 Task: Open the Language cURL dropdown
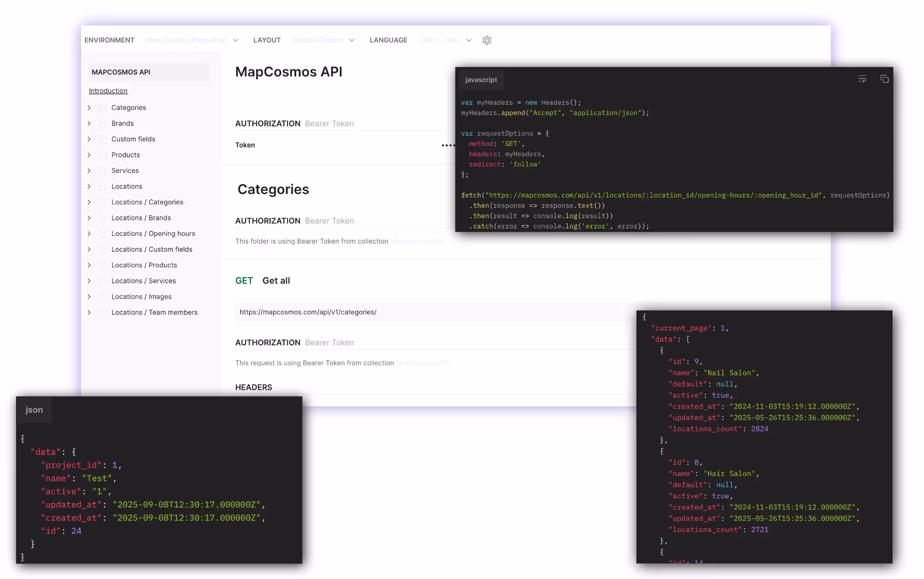(x=445, y=40)
